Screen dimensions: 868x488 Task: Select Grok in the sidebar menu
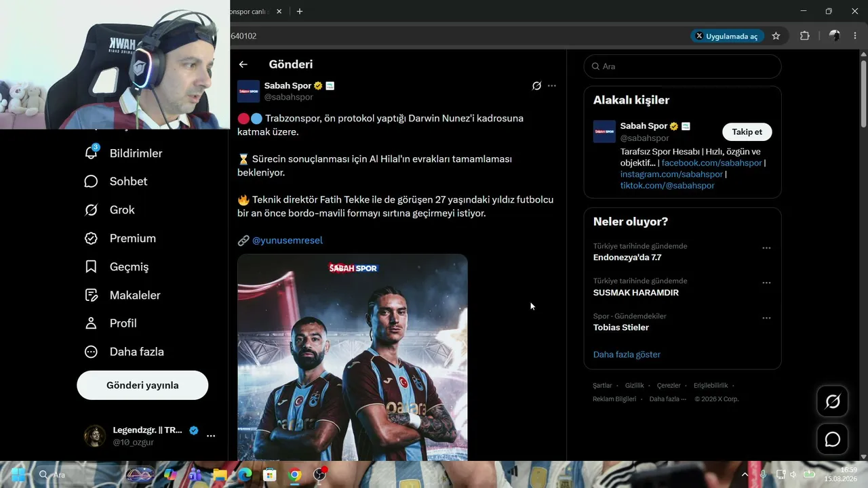[x=122, y=210]
